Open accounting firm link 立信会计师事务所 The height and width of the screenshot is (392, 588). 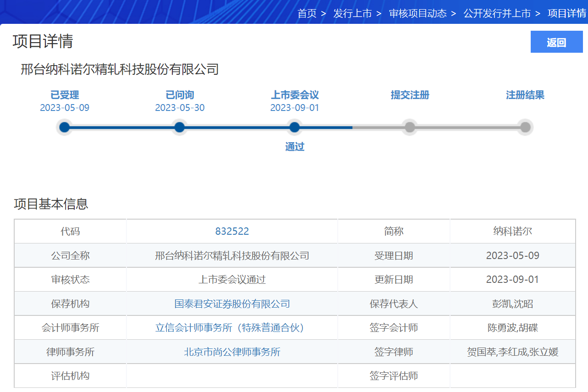(232, 327)
